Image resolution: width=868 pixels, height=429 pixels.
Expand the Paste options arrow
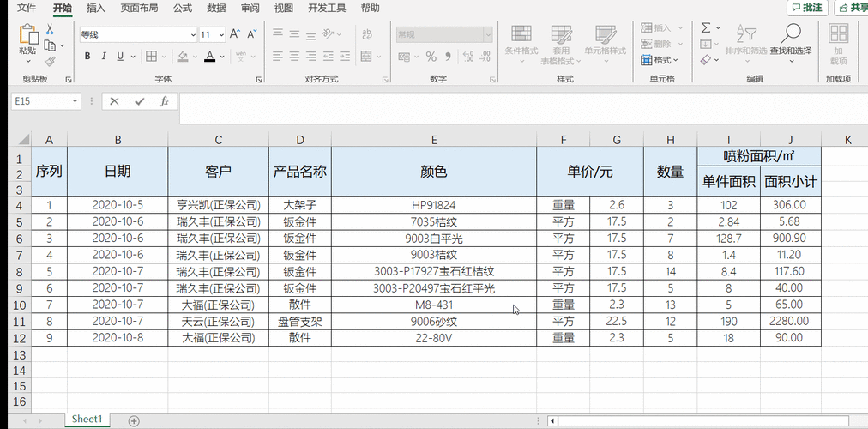[28, 60]
